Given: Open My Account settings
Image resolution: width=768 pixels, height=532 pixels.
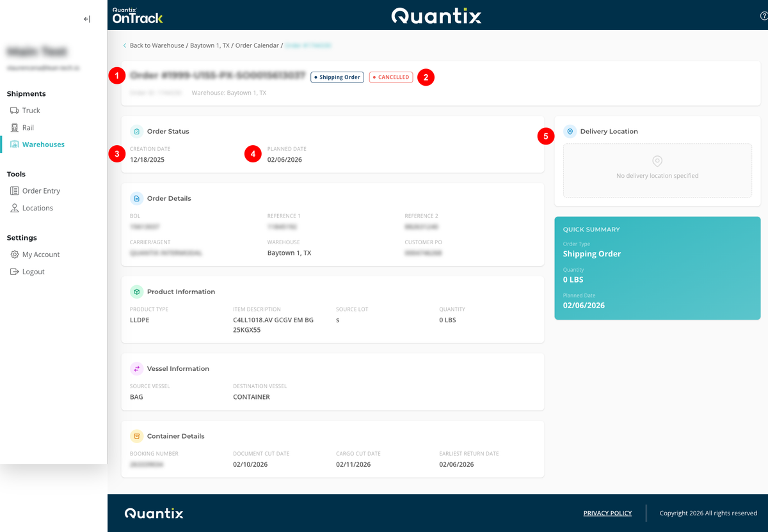Looking at the screenshot, I should 40,254.
